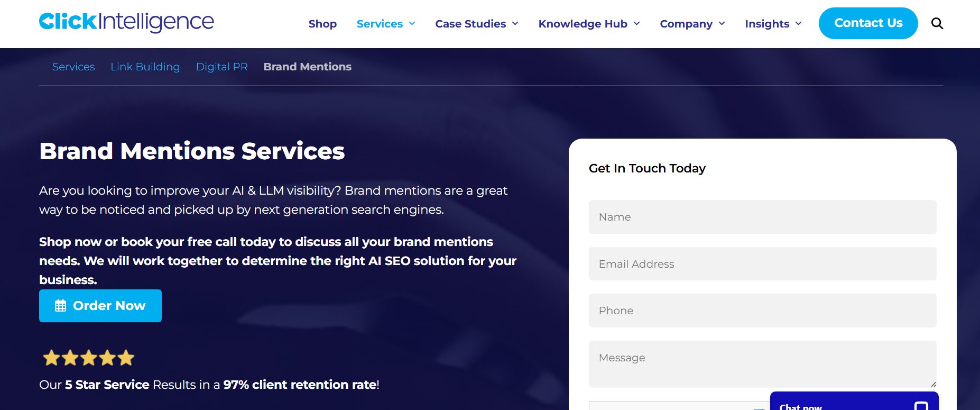Click the first star in the rating row
The image size is (980, 410).
51,358
